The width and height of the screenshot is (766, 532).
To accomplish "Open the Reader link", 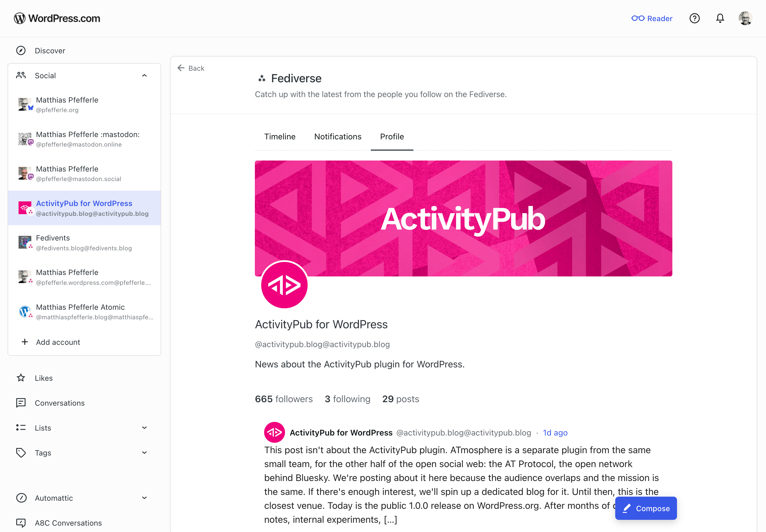I will 651,18.
